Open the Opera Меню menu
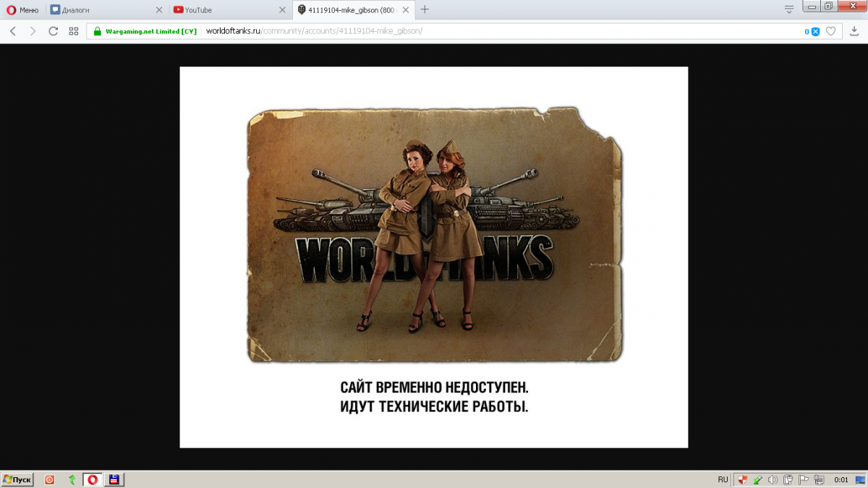The image size is (868, 488). coord(22,9)
